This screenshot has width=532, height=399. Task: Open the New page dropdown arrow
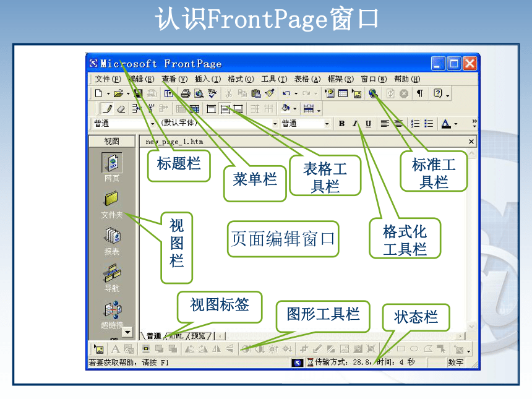click(x=108, y=93)
